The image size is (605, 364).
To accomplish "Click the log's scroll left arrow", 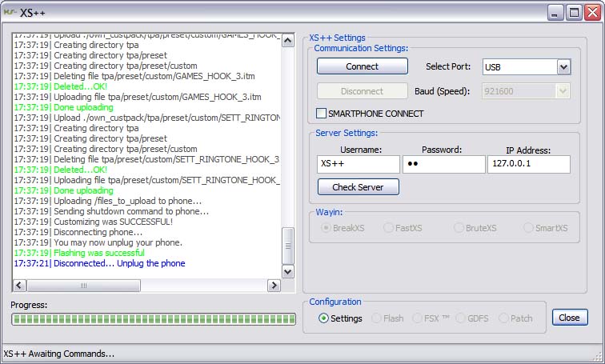I will click(x=19, y=286).
